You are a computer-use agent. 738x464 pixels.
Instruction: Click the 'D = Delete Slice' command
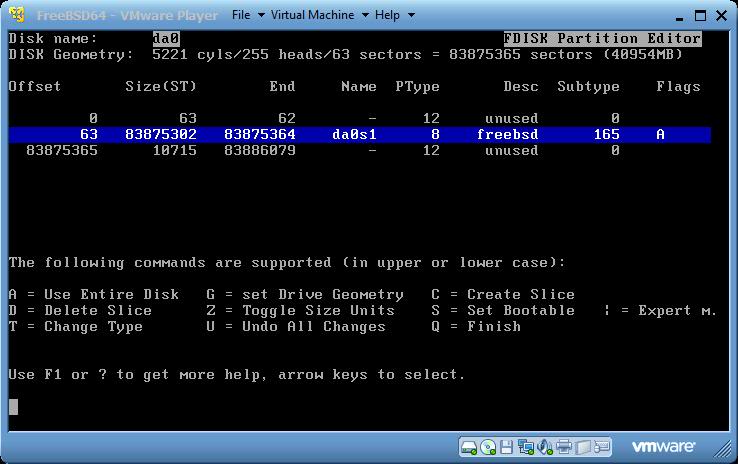(80, 311)
